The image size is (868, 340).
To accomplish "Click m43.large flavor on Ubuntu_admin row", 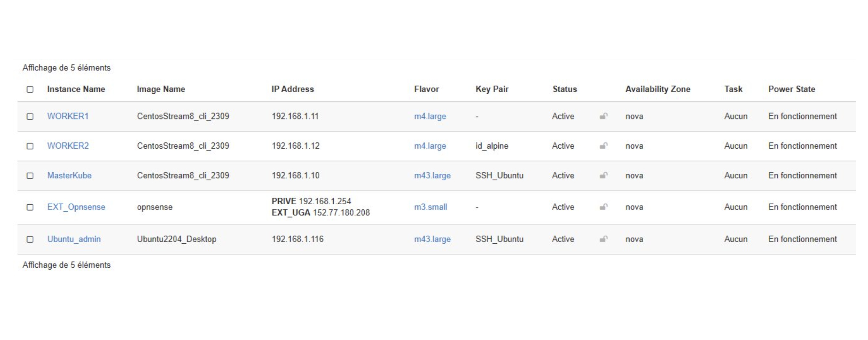I will [x=433, y=239].
